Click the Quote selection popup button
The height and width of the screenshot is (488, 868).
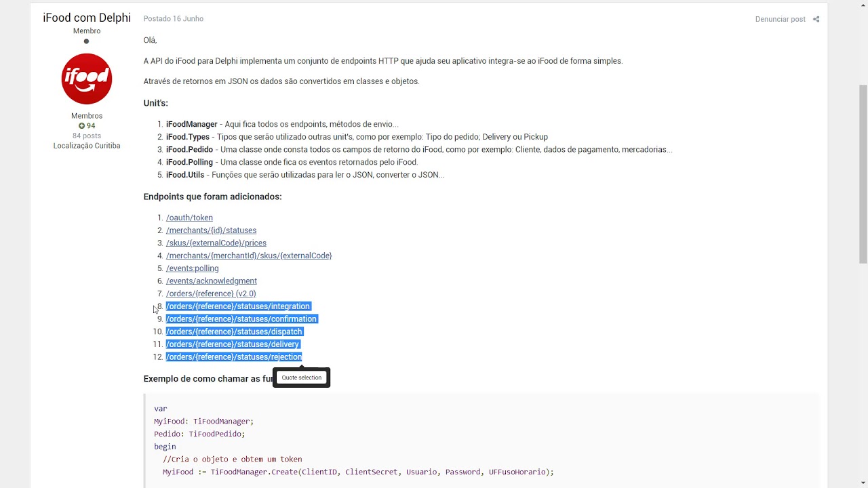coord(302,378)
